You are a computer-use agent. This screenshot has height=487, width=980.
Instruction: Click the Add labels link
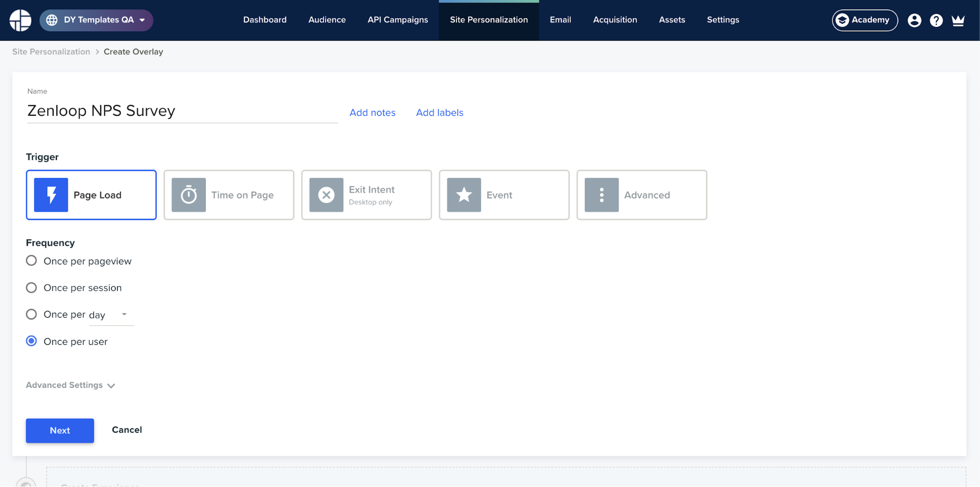[x=439, y=112]
